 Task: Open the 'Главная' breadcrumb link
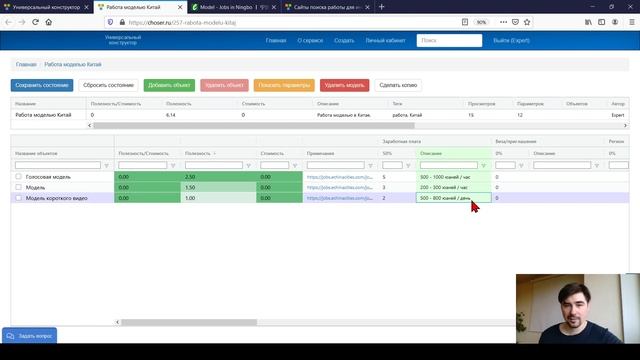[x=26, y=64]
